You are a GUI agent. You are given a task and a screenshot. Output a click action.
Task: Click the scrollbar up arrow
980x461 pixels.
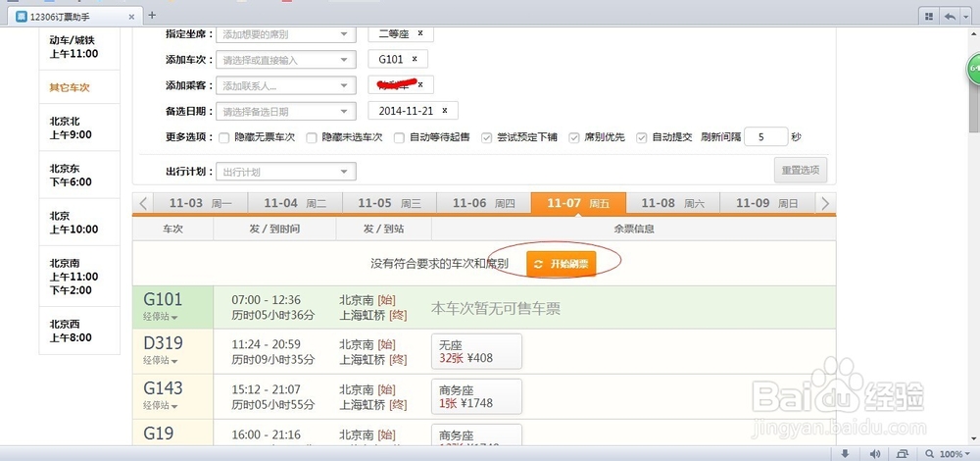[974, 32]
